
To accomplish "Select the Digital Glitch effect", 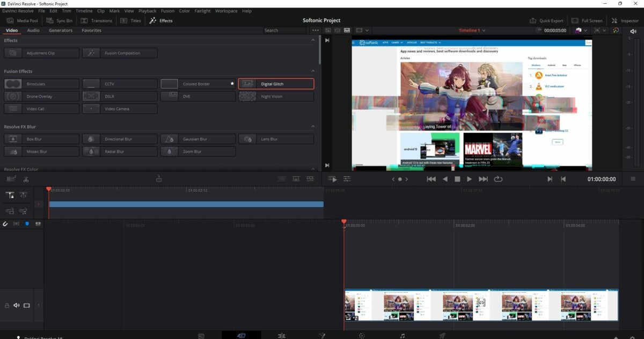I will point(276,84).
